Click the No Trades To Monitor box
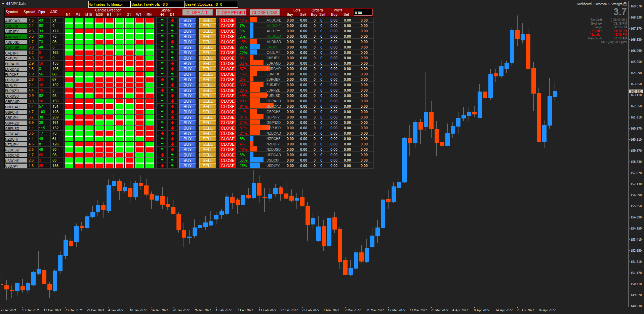Viewport: 644px width, 314px height. (x=109, y=4)
